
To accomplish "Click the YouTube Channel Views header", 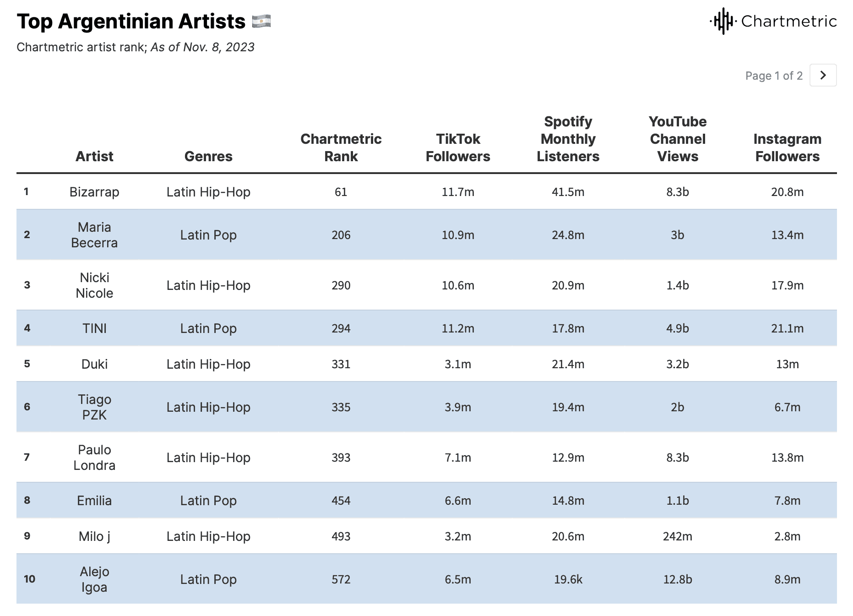I will pos(678,139).
